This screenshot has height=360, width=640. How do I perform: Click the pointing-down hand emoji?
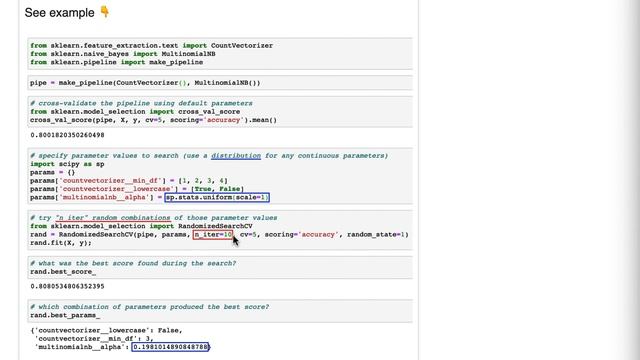[x=104, y=11]
